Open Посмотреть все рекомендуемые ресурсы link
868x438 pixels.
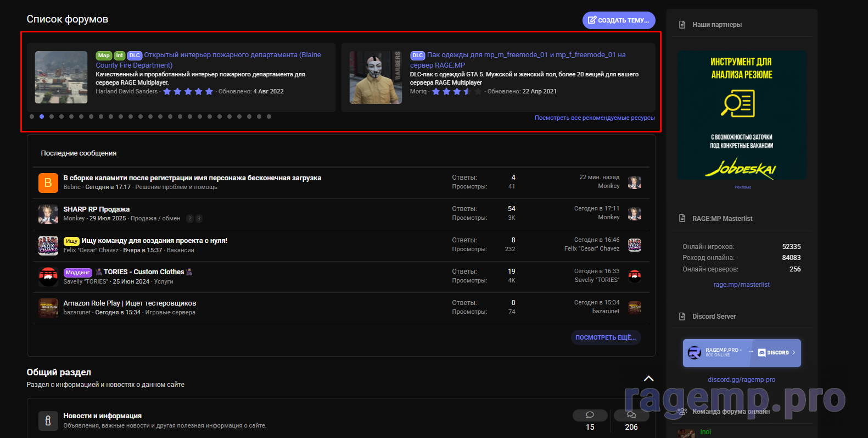tap(595, 118)
